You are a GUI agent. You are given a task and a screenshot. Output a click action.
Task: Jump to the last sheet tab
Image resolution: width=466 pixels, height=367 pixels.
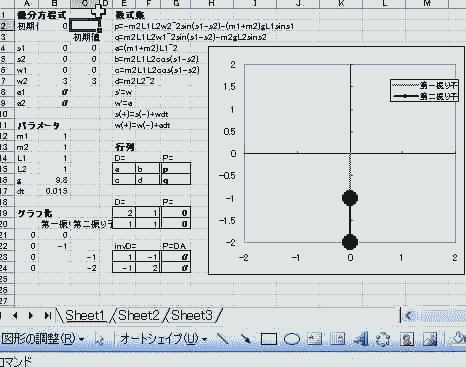[x=47, y=315]
